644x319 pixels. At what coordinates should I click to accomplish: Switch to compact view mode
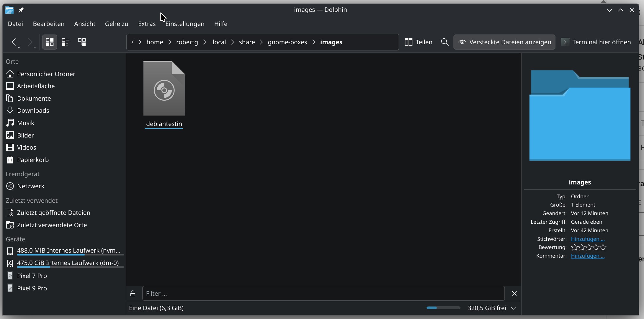coord(66,42)
